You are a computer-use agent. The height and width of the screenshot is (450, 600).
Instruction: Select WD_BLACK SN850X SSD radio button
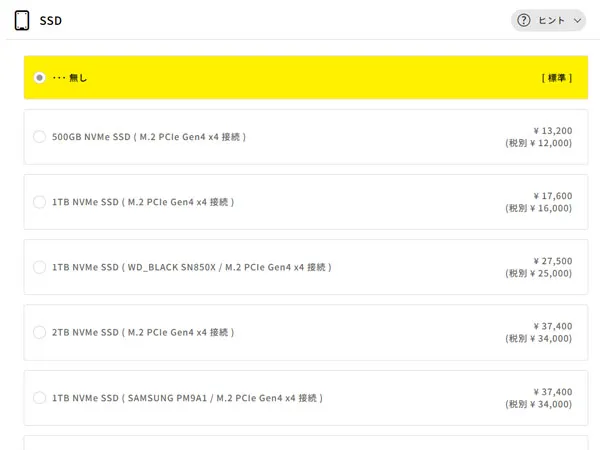pos(39,267)
